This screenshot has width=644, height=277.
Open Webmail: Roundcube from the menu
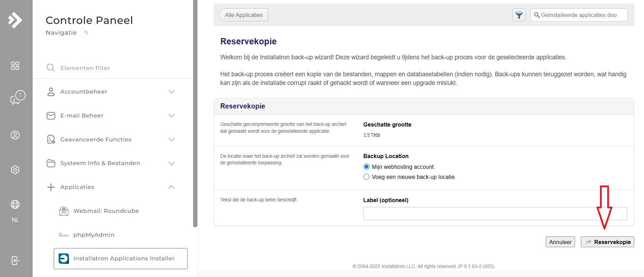(106, 211)
